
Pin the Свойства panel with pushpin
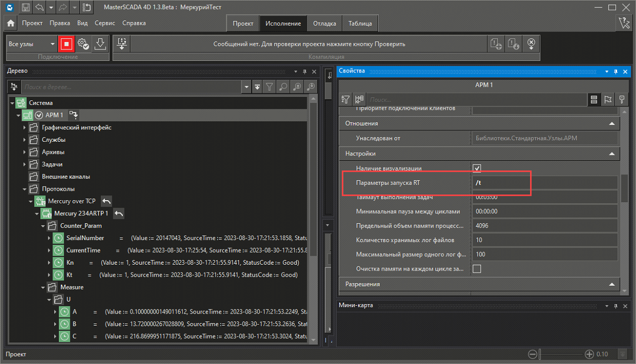tap(616, 71)
